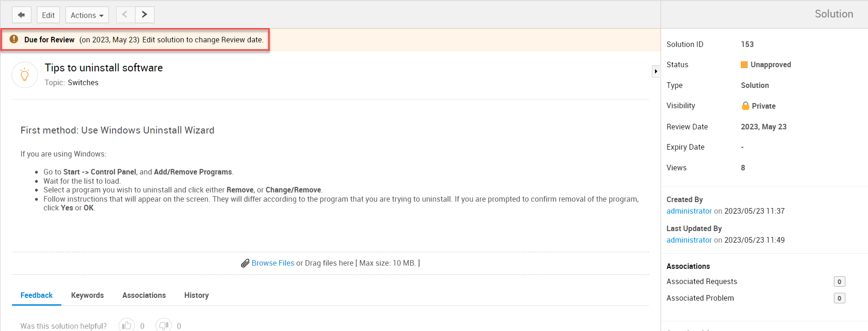Open the Actions dropdown menu

[x=87, y=15]
